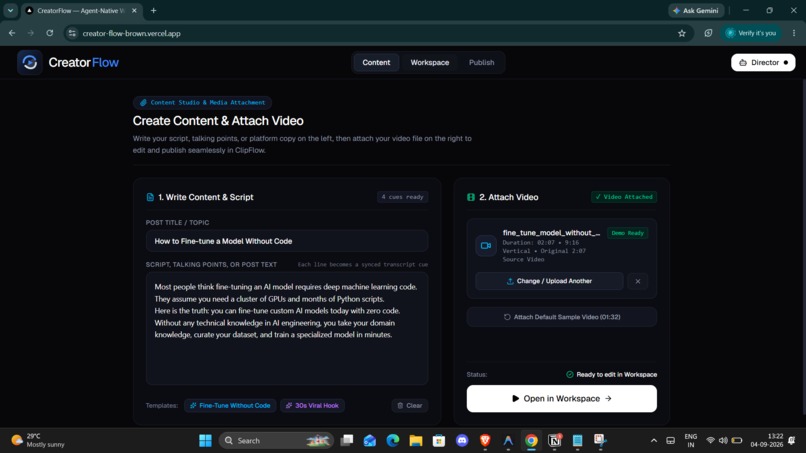Click the Director mode button

pyautogui.click(x=763, y=62)
